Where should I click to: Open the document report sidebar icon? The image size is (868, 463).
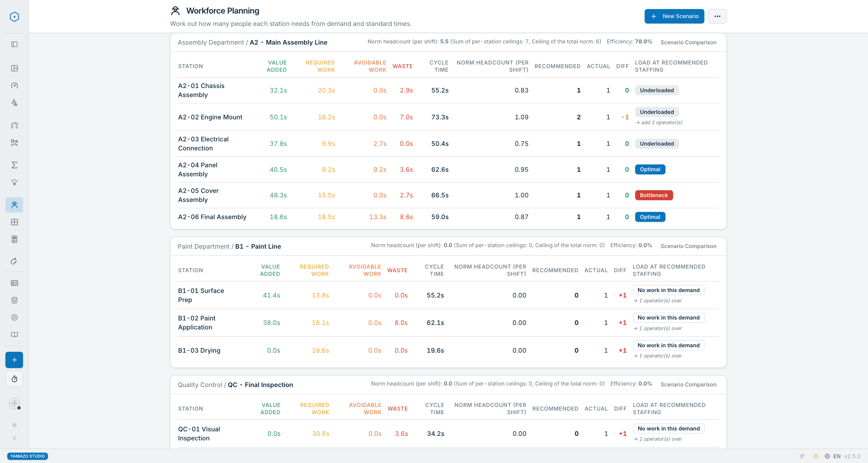[14, 239]
